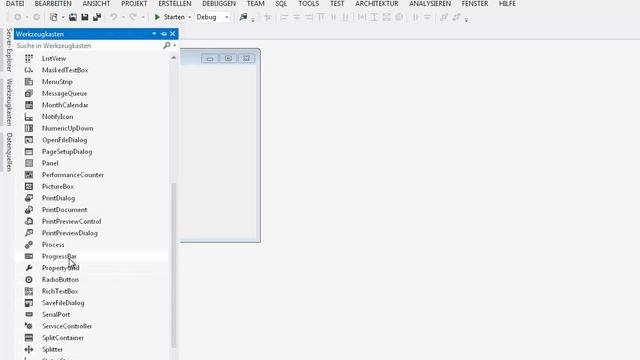Click the form designer surface
This screenshot has width=640, height=360.
click(x=219, y=152)
